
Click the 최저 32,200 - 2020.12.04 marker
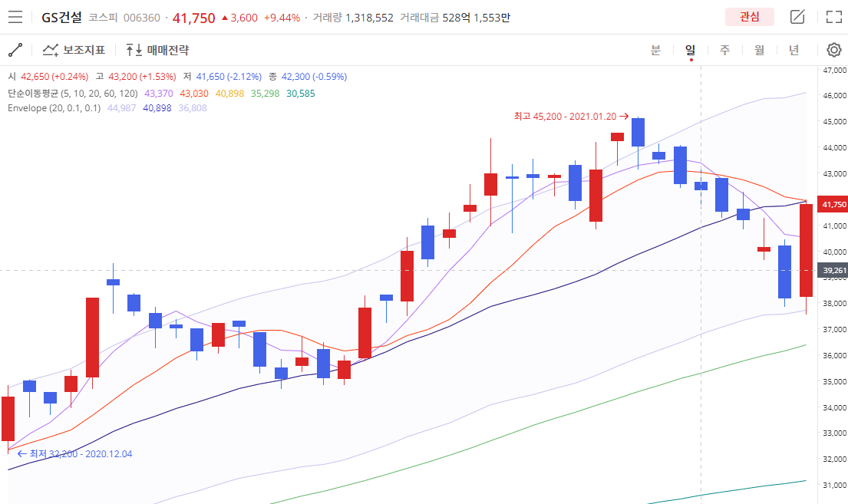(74, 454)
